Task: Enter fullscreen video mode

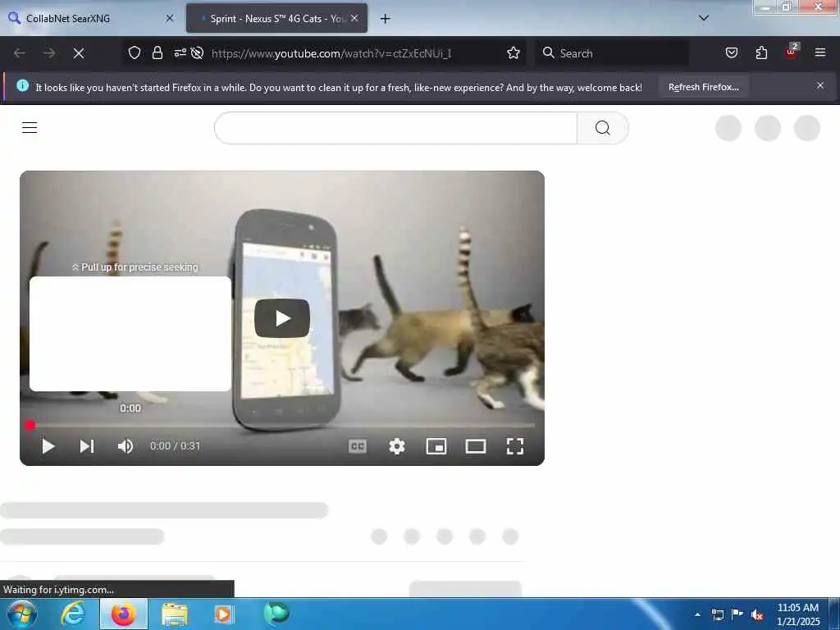Action: 515,446
